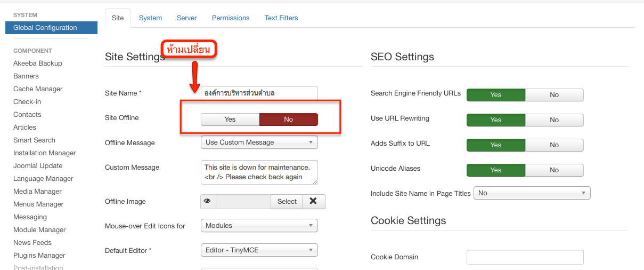Screen dimensions: 644x270
Task: Turn off Adds Suffix to URL
Action: [x=554, y=145]
